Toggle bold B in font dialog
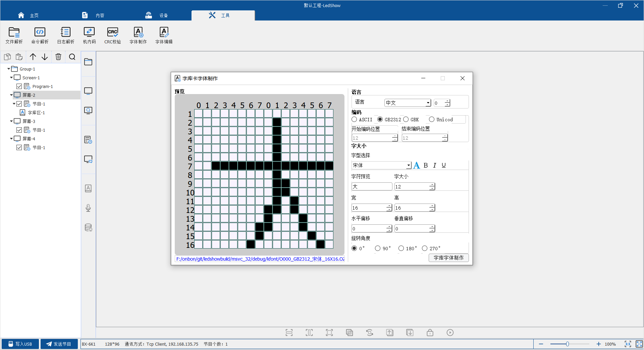This screenshot has height=350, width=644. [426, 165]
